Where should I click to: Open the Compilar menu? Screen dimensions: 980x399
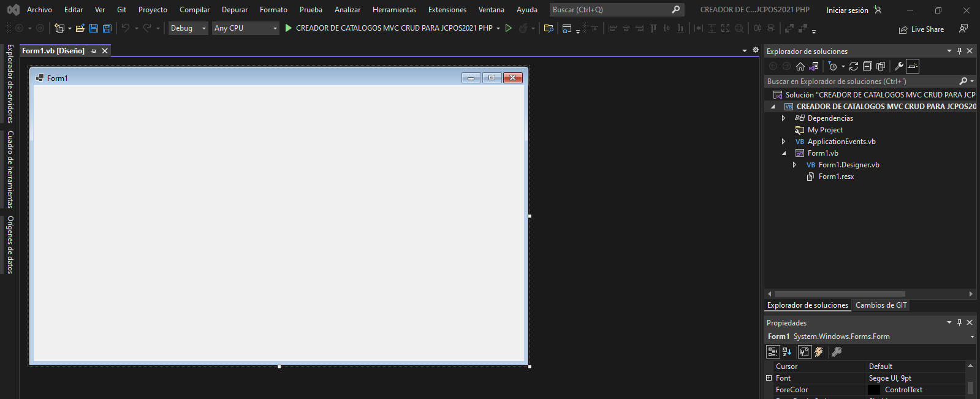[194, 10]
